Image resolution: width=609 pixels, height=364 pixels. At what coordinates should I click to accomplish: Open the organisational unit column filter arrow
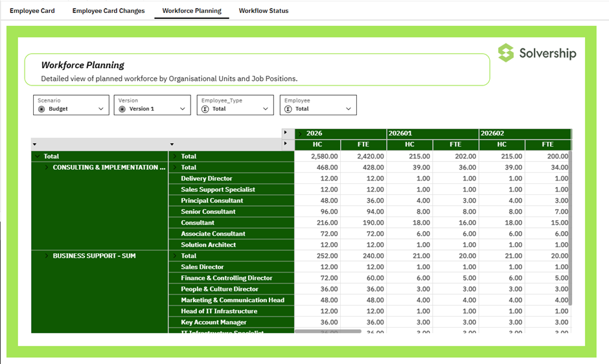click(x=34, y=144)
